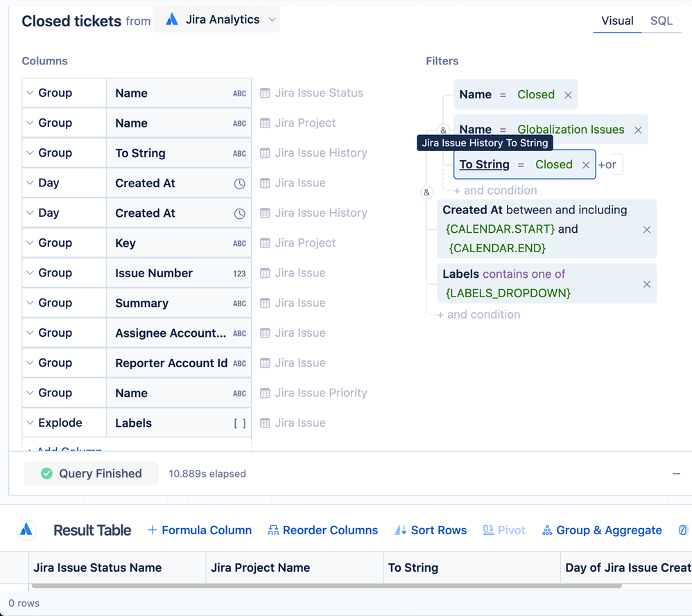Click the Jira Analytics logo icon in header
This screenshot has width=692, height=616.
tap(172, 19)
